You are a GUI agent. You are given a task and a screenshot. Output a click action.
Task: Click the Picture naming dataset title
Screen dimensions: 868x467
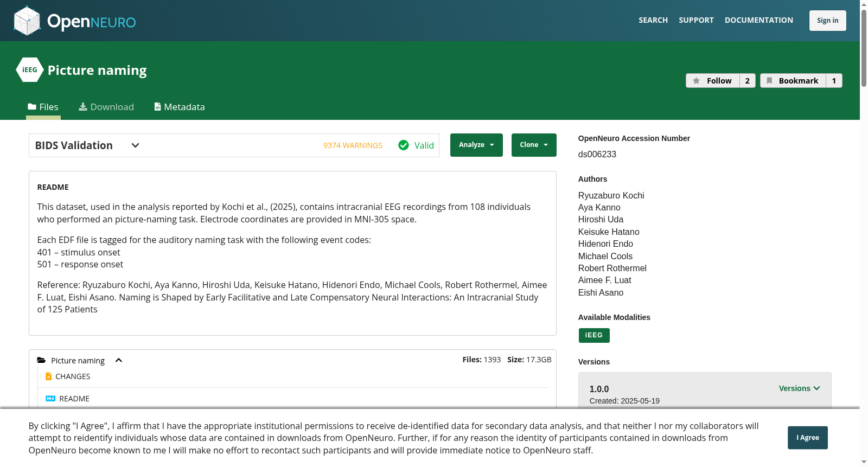(97, 71)
